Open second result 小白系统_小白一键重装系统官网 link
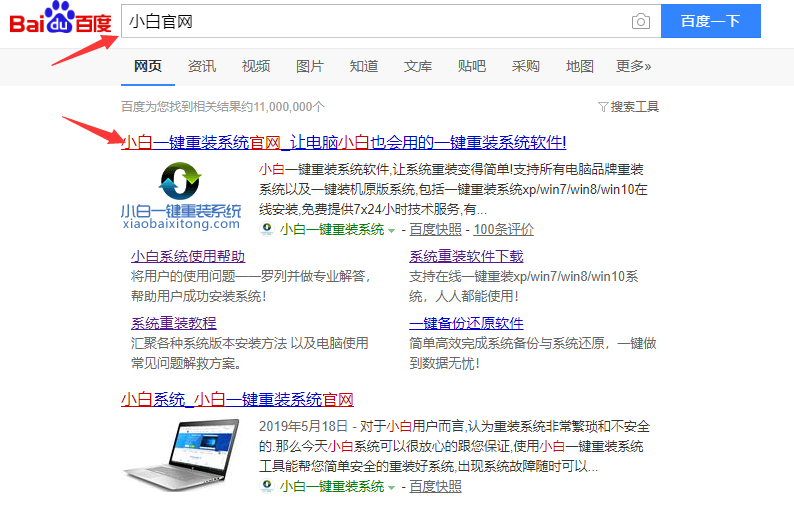794x514 pixels. [x=237, y=400]
